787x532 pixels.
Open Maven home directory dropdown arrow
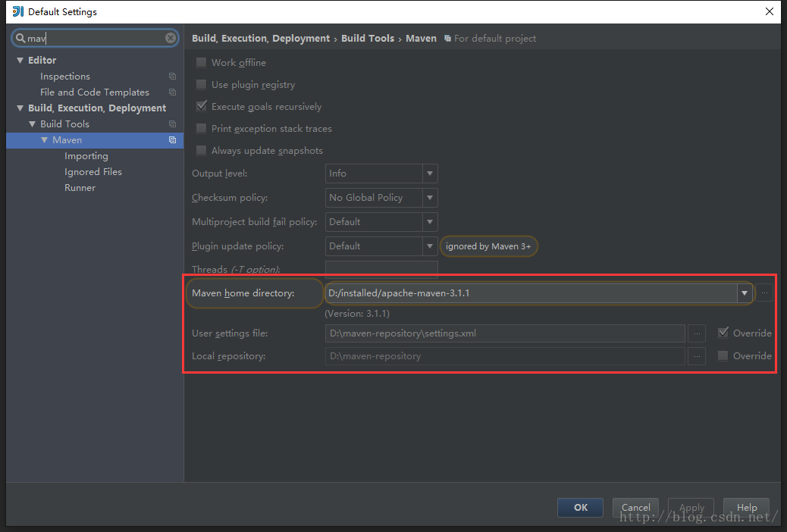(x=745, y=293)
